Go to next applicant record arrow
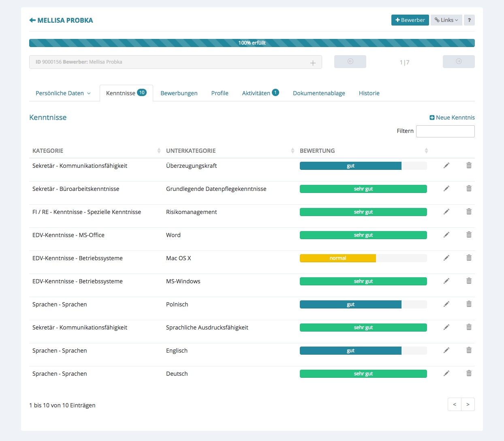Viewport: 504px width, 441px height. [458, 62]
